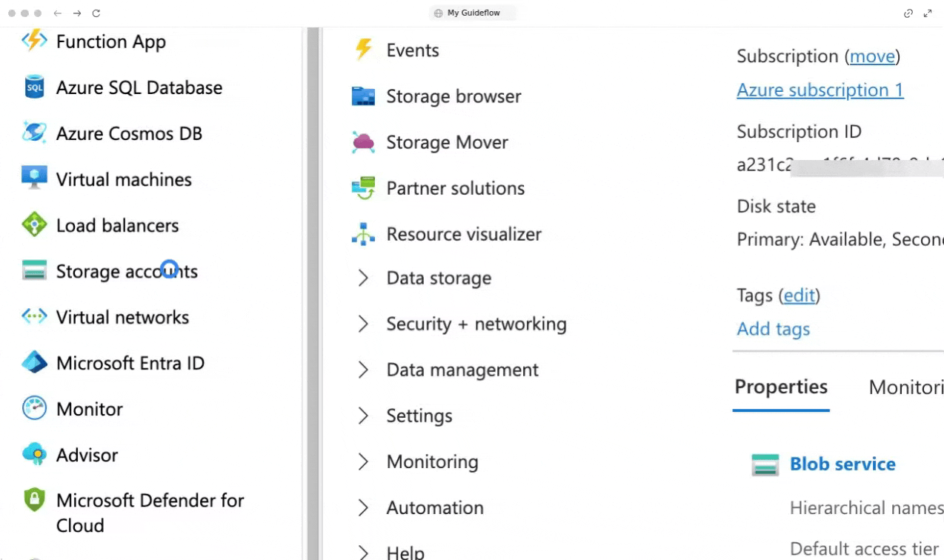944x560 pixels.
Task: Open Resource visualizer menu item
Action: tap(464, 234)
